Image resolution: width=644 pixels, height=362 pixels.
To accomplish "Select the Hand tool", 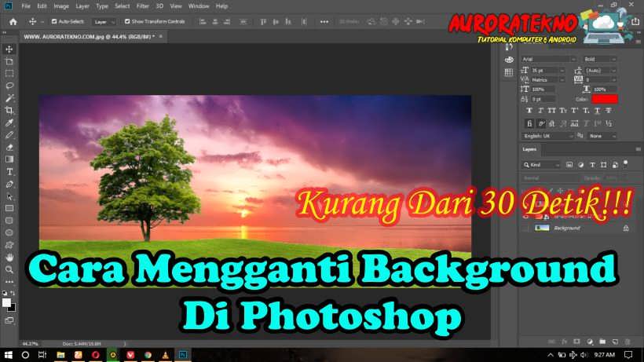I will [x=9, y=258].
